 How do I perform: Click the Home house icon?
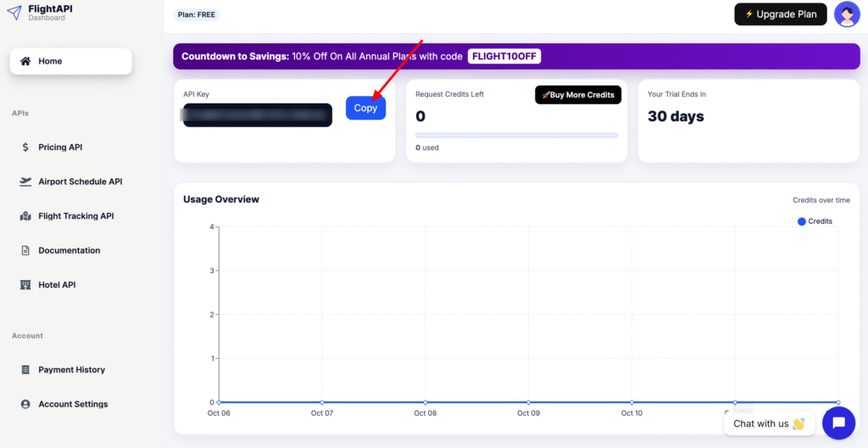25,61
